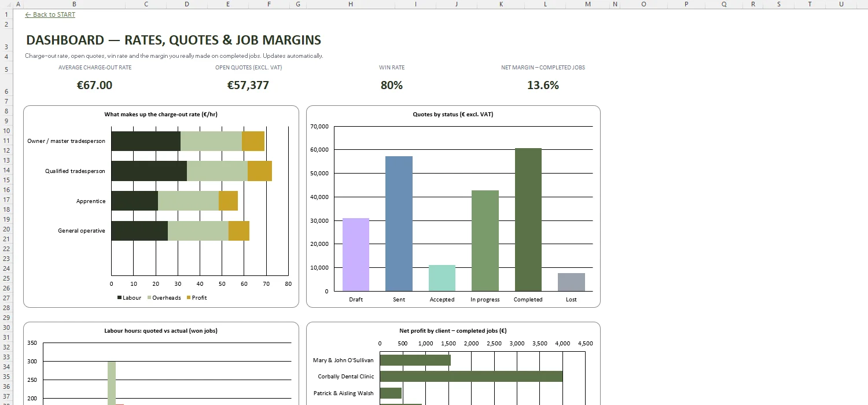Select row 22 header
Screen dimensions: 868x405
(6, 249)
